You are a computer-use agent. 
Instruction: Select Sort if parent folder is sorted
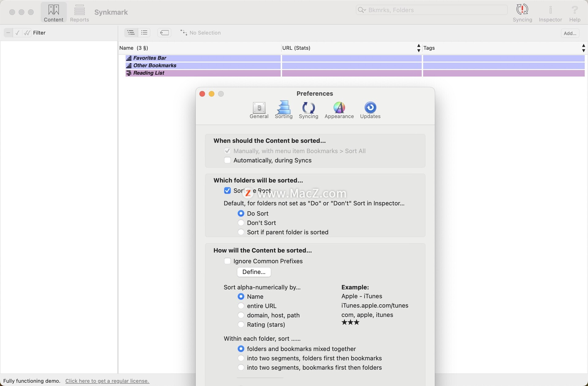241,232
